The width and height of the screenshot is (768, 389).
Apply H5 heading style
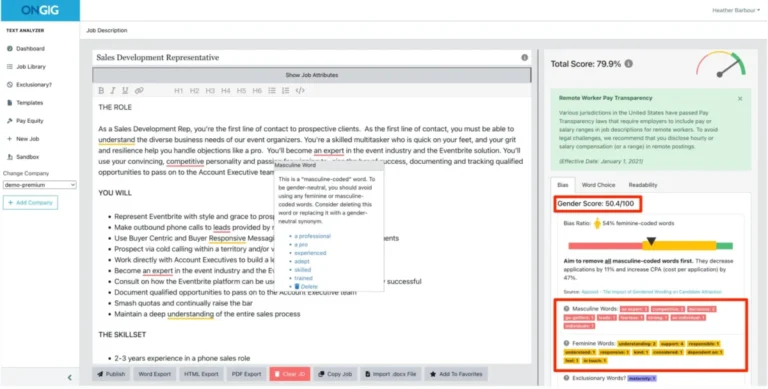pos(241,91)
